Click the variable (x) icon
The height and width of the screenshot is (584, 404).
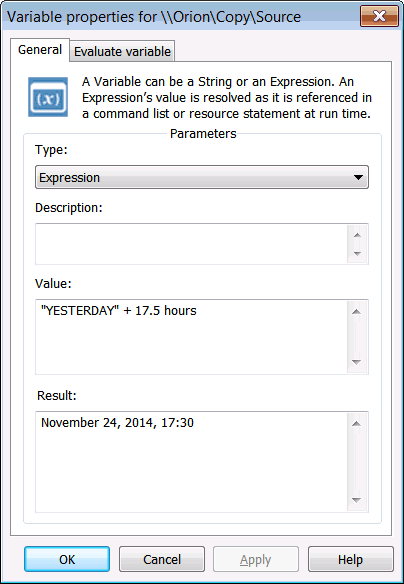pyautogui.click(x=48, y=97)
